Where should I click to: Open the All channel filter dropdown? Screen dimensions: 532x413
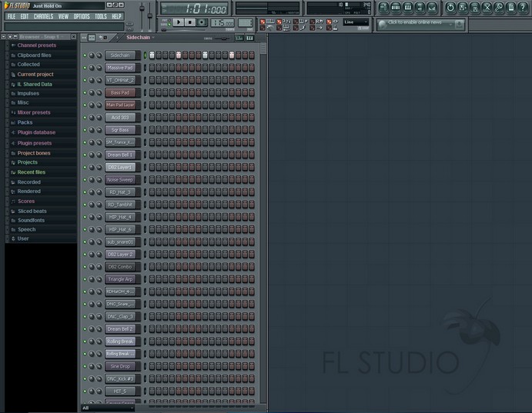pyautogui.click(x=96, y=408)
